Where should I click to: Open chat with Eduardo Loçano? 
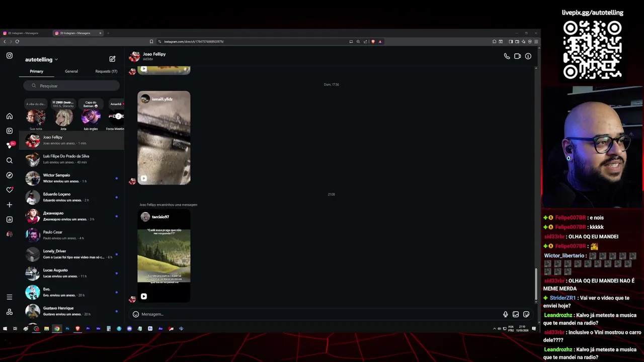(x=71, y=197)
